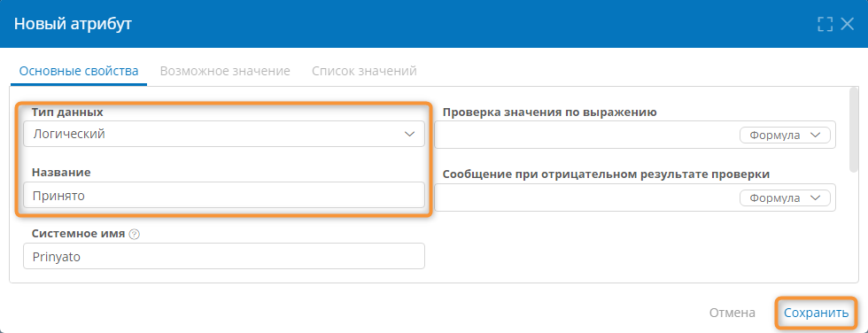
Task: Close the Новый атрибут dialog
Action: point(848,24)
